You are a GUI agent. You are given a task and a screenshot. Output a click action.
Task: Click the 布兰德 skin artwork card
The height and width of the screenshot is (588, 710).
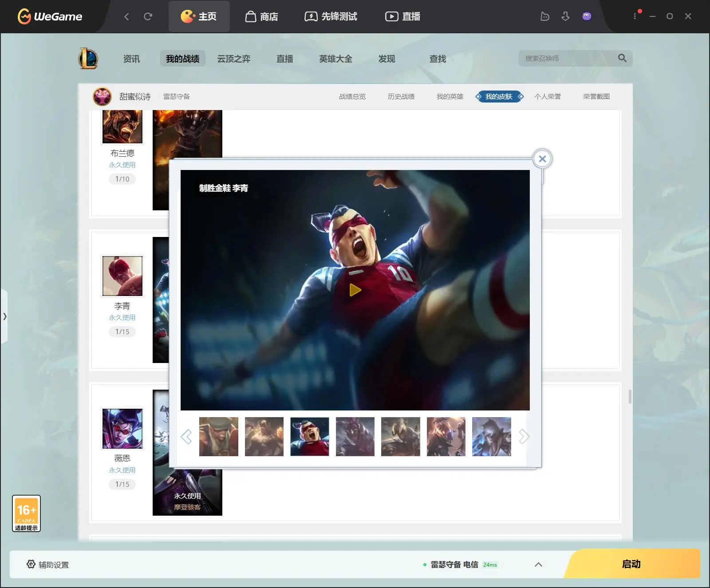[x=187, y=134]
